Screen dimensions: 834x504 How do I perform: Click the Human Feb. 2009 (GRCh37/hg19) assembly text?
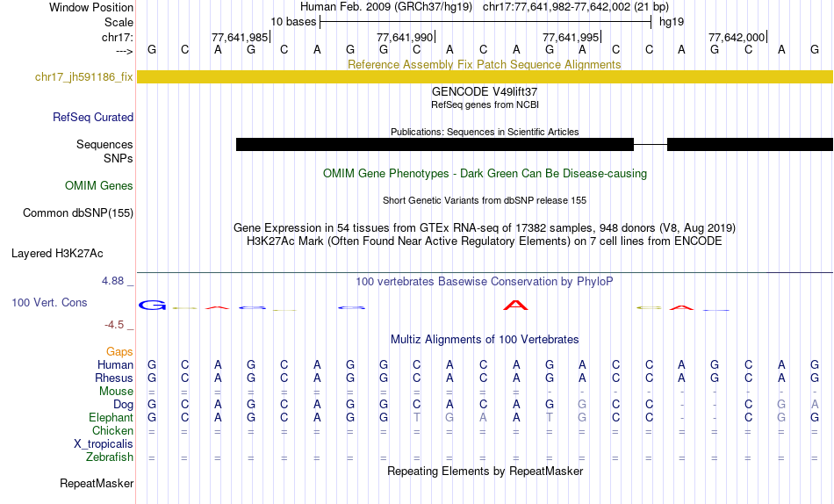[386, 7]
